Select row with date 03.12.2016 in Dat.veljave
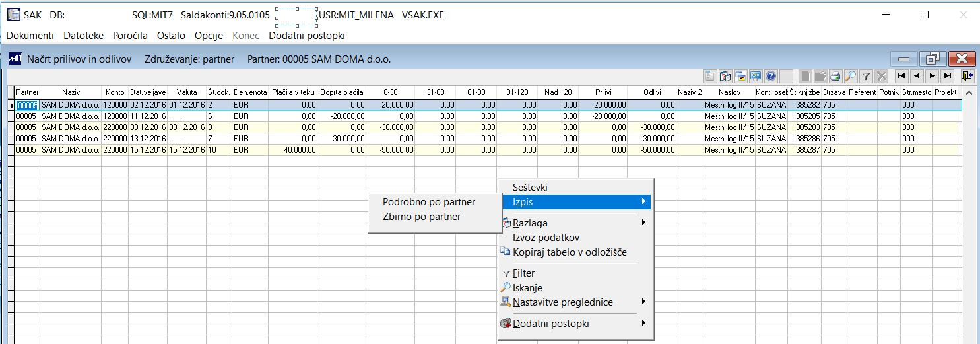Screen dimensions: 980x344 click(x=148, y=127)
